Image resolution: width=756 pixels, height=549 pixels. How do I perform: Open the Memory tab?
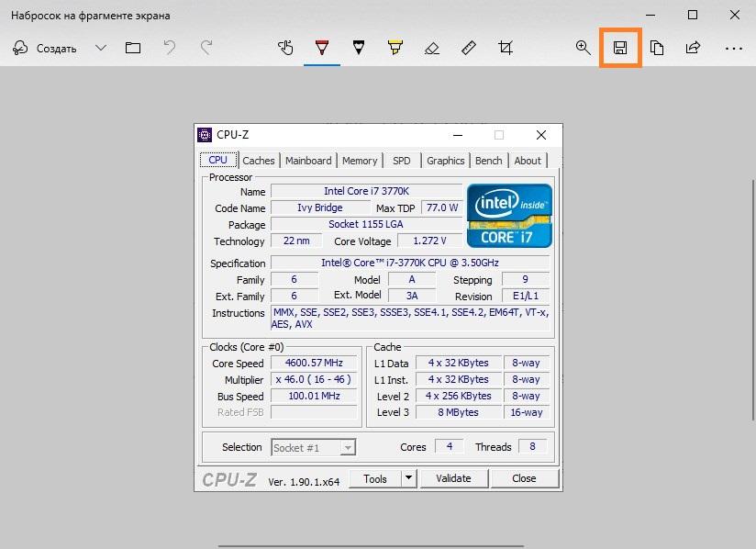[x=360, y=161]
